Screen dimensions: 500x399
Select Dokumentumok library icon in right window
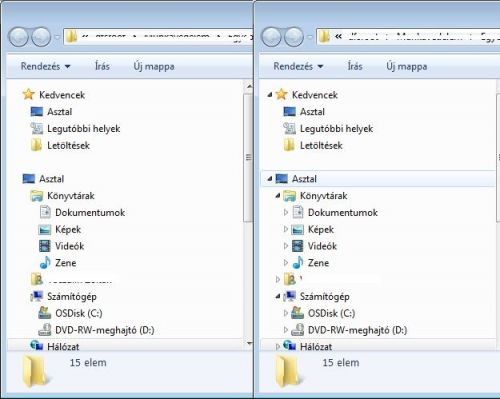[x=298, y=212]
